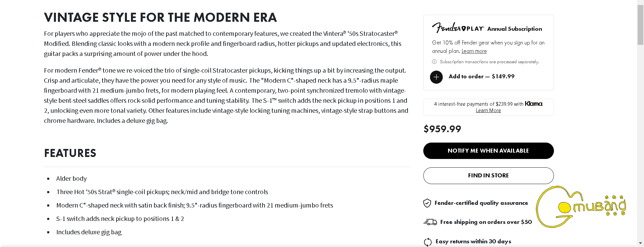Screen dimensions: 644x247
Task: Click the yellow gomuband guitar logo
Action: (x=581, y=207)
